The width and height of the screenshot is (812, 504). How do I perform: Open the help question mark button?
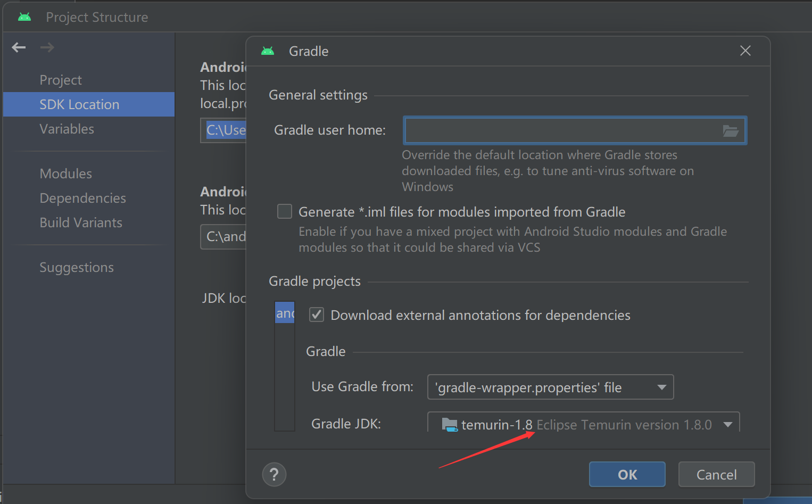(274, 474)
